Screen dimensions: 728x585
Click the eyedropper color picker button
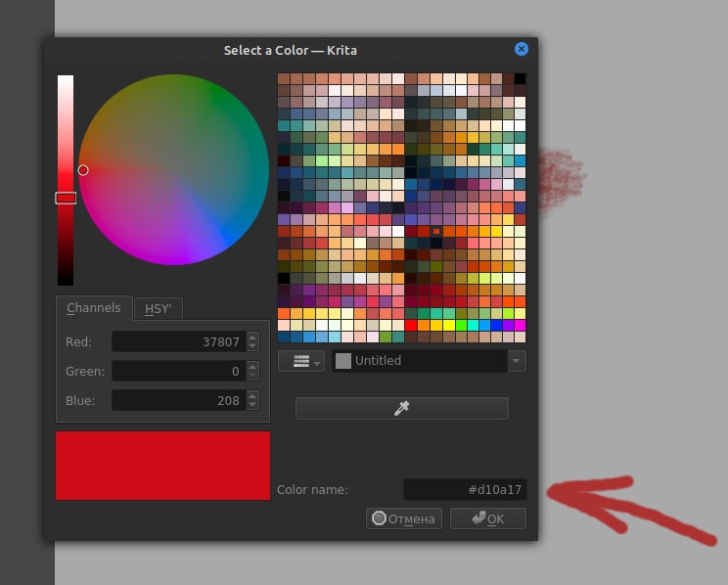(401, 408)
